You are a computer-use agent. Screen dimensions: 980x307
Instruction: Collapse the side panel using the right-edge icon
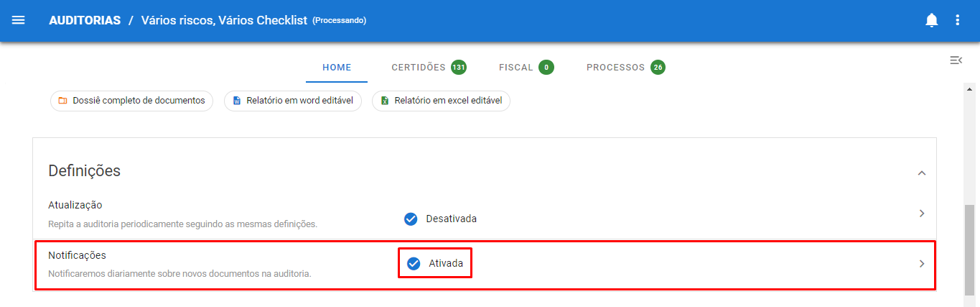click(x=956, y=60)
